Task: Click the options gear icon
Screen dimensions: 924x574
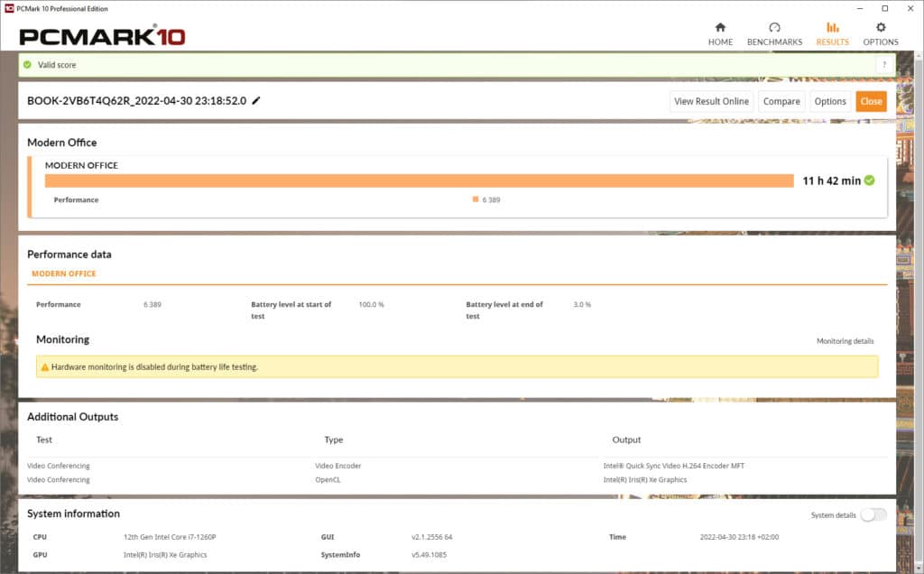Action: [x=881, y=27]
